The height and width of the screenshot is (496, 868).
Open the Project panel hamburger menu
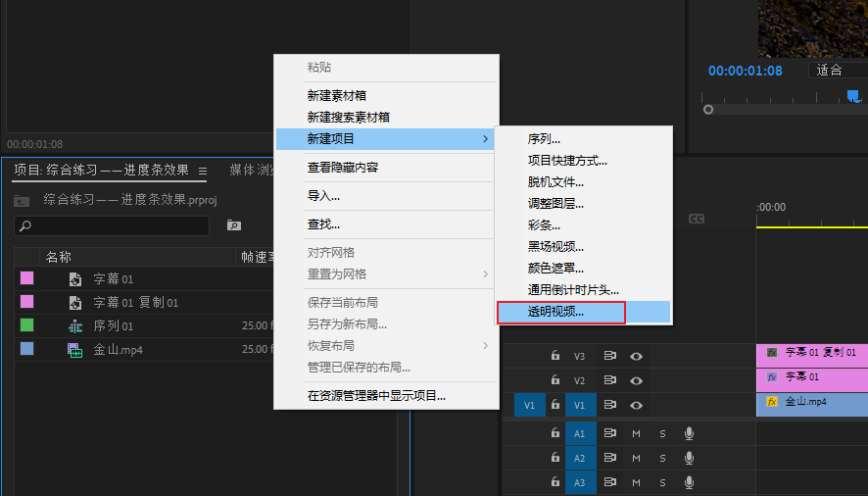[x=203, y=171]
